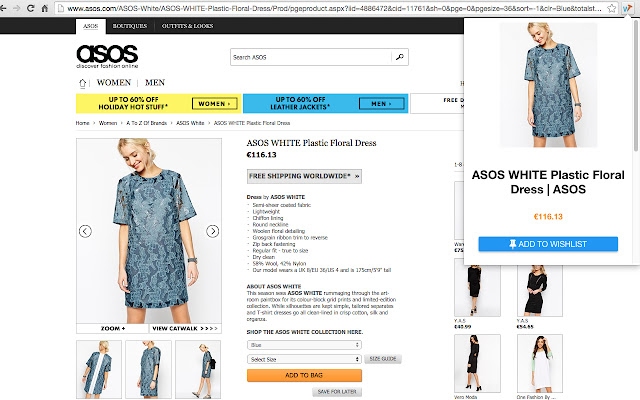Open the Select Size dropdown

point(304,359)
